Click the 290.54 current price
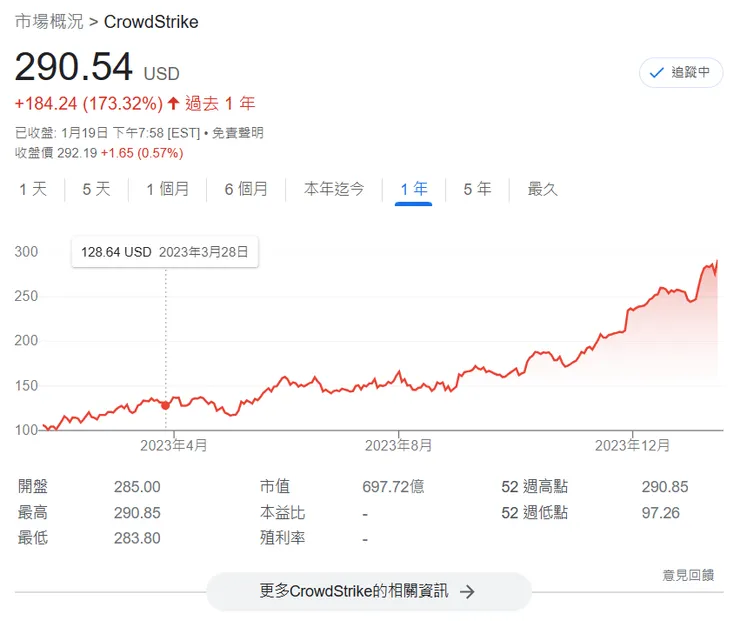Viewport: 740px width, 621px height. [x=73, y=68]
